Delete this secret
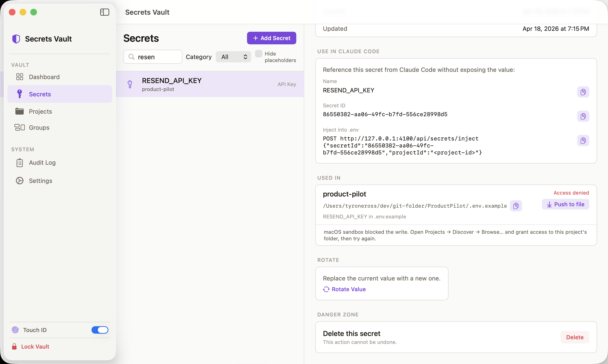 pyautogui.click(x=575, y=337)
